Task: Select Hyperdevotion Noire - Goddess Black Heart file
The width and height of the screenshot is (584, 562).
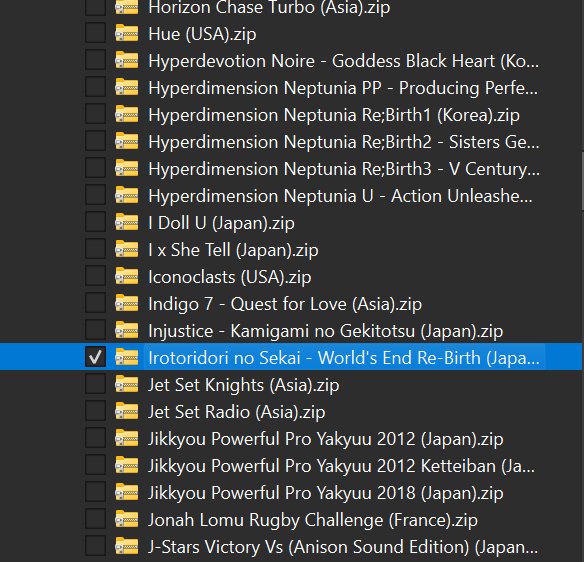Action: point(343,61)
